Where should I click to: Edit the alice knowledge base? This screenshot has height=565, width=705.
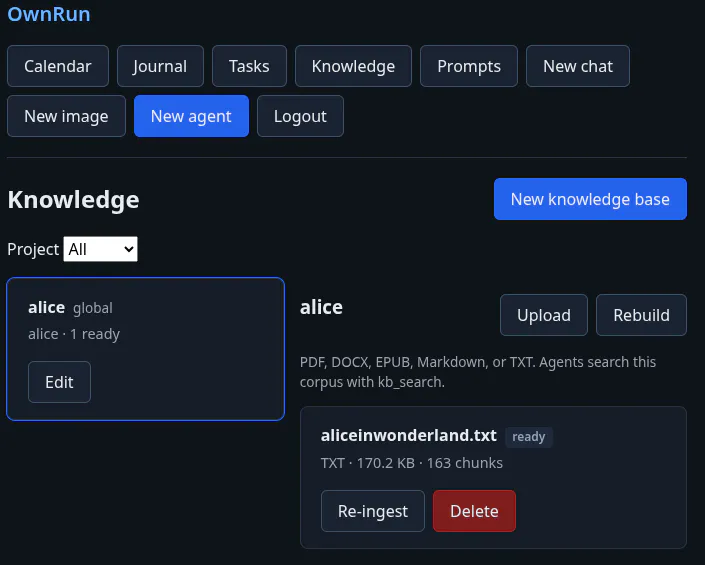[x=59, y=382]
